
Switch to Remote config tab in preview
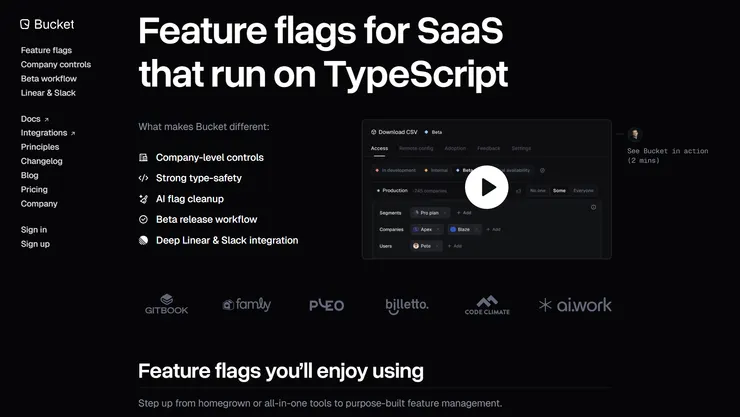[416, 148]
